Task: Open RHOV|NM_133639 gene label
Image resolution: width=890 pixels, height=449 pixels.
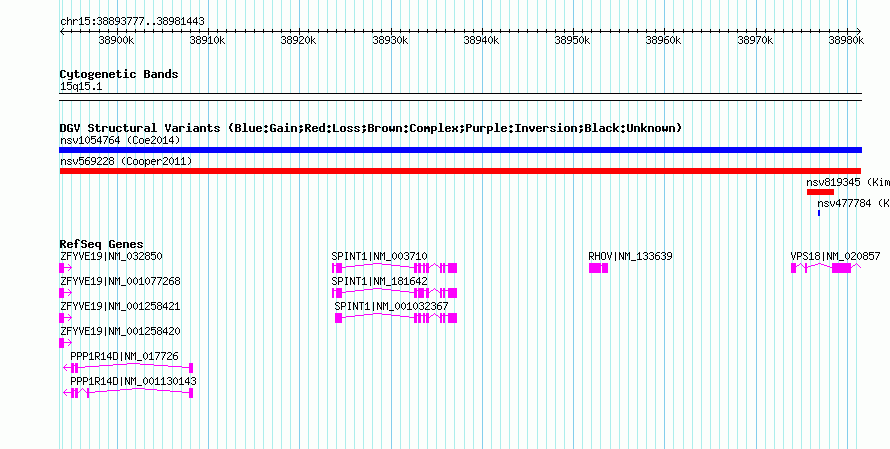Action: tap(631, 256)
